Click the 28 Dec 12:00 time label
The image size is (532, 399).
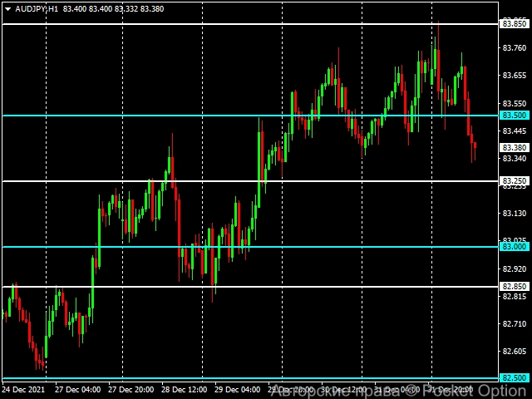pos(184,389)
